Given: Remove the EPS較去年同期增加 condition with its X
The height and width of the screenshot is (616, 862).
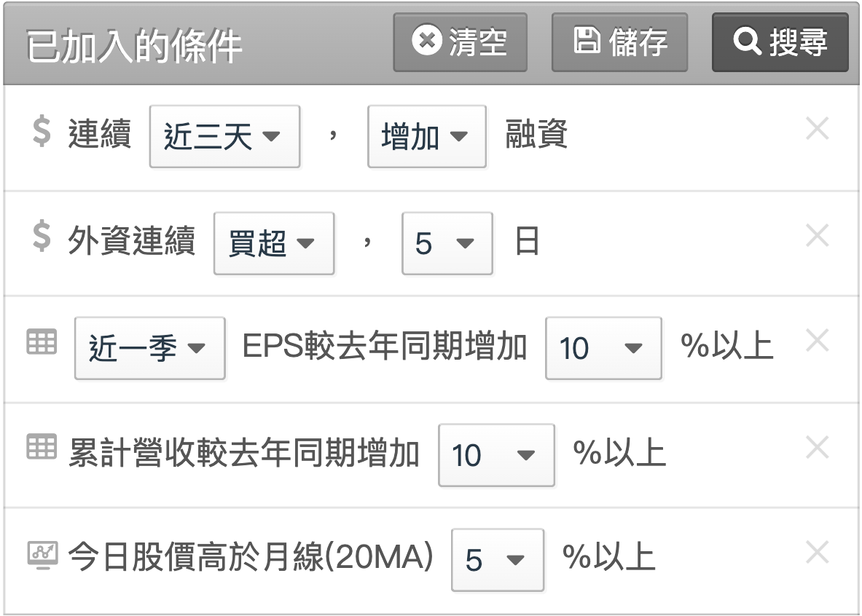Looking at the screenshot, I should [817, 340].
